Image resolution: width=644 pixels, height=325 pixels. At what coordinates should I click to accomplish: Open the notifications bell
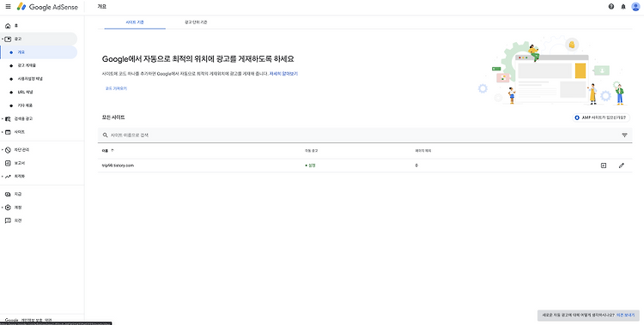pos(623,7)
